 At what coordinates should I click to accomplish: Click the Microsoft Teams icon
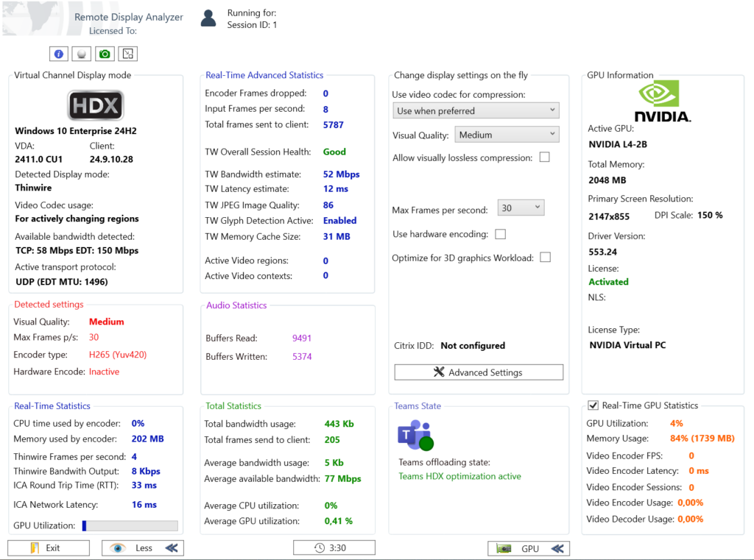pyautogui.click(x=415, y=436)
